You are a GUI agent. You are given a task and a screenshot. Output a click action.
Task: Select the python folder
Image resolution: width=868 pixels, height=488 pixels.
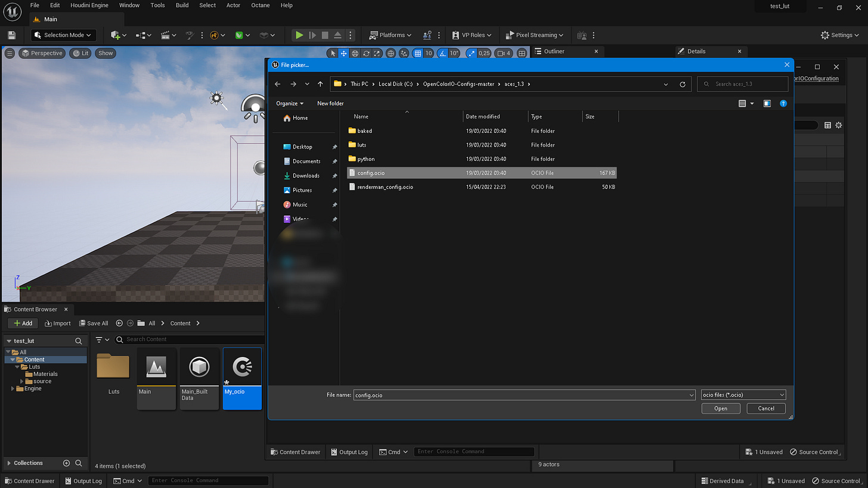coord(482,159)
